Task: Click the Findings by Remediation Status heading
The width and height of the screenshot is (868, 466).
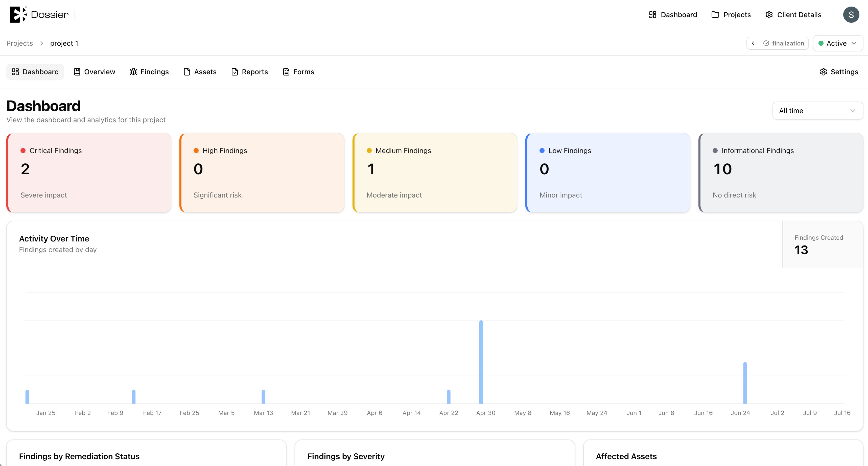Action: 79,456
